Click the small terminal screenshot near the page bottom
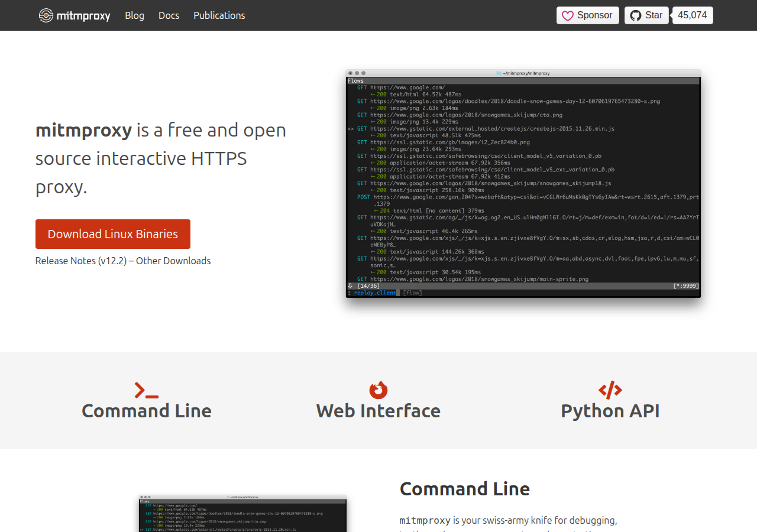757x532 pixels. coord(242,514)
